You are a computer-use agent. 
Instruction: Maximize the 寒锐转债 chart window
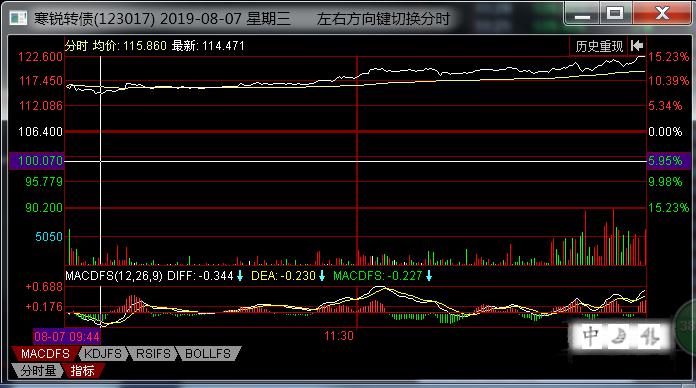[x=615, y=13]
